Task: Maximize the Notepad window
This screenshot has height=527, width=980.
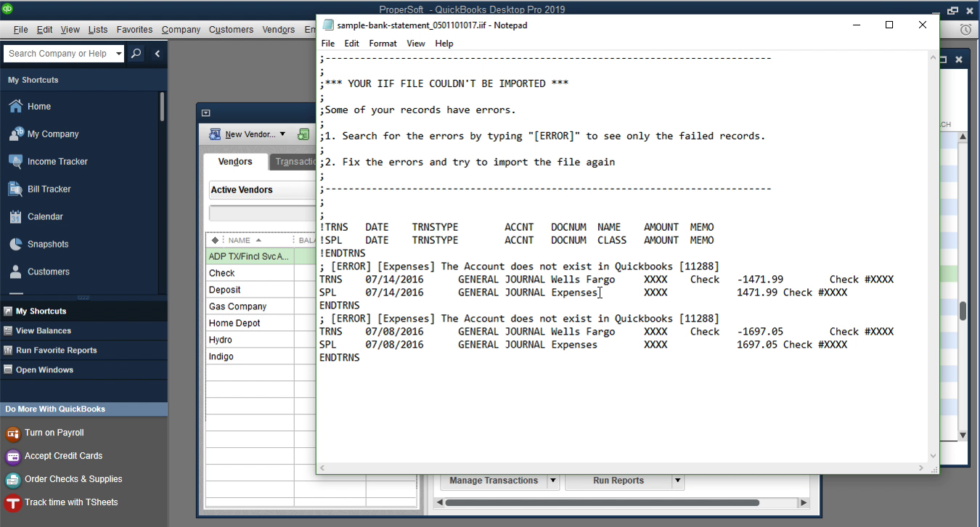Action: tap(889, 25)
